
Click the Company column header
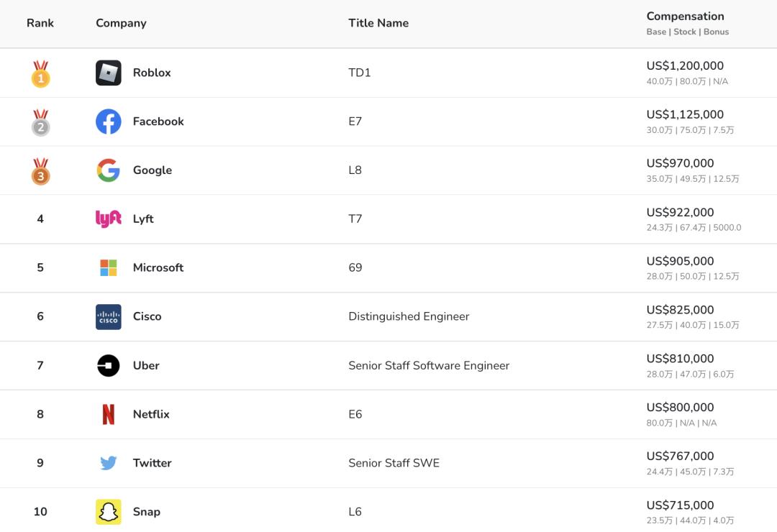tap(121, 23)
